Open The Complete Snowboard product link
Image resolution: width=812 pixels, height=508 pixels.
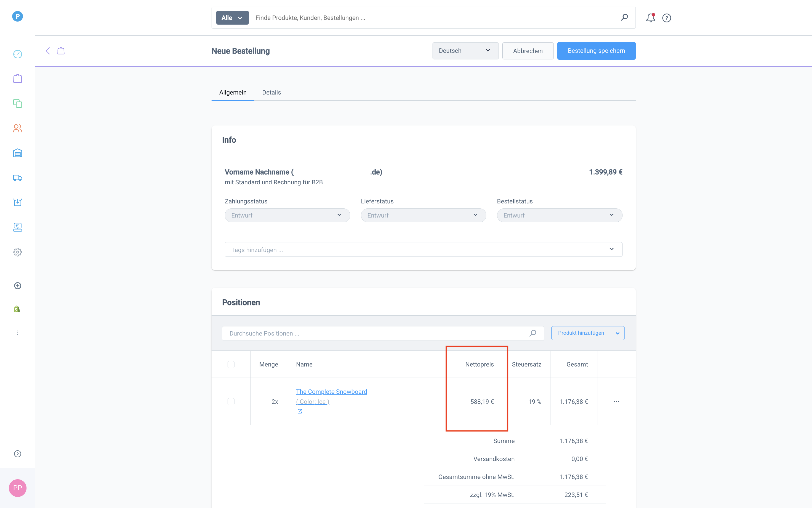coord(331,392)
